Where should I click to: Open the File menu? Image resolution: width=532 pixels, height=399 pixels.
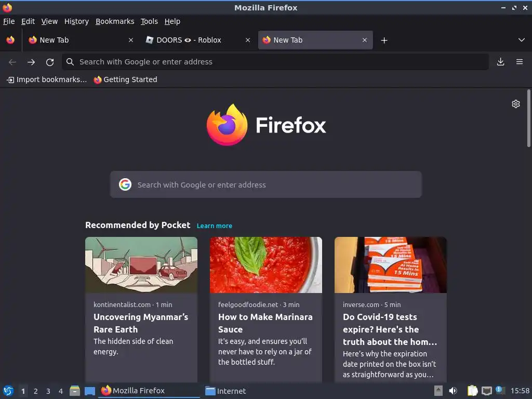coord(9,21)
